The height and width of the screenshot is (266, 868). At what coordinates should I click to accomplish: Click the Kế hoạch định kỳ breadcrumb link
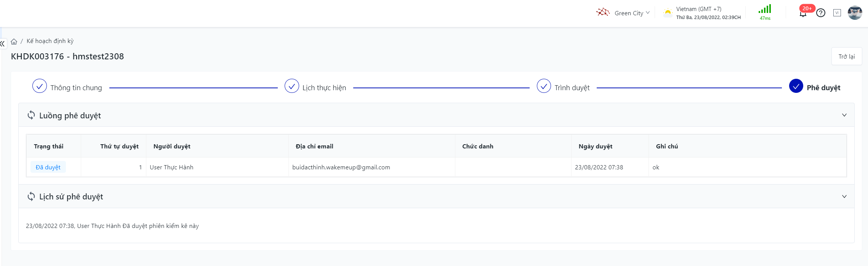pos(50,41)
